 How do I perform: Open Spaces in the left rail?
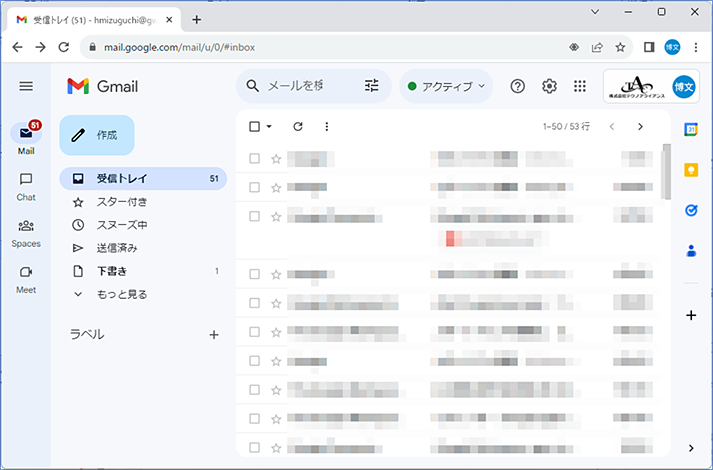pyautogui.click(x=26, y=234)
